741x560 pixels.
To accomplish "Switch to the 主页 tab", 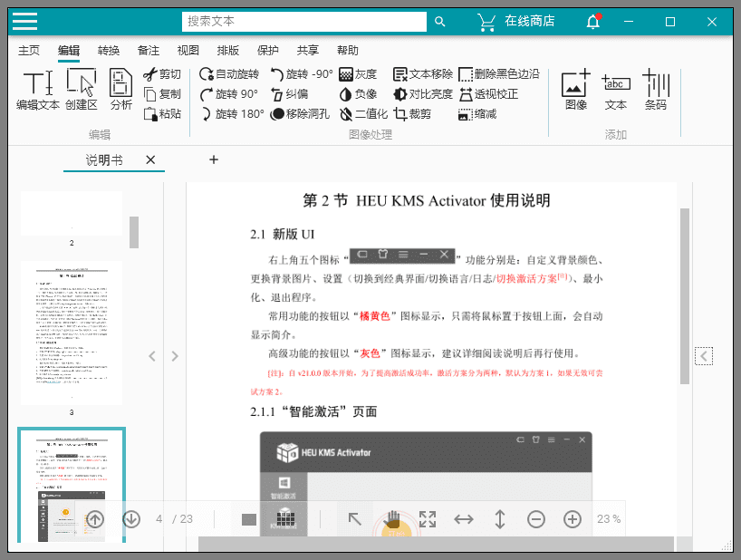I will 29,50.
